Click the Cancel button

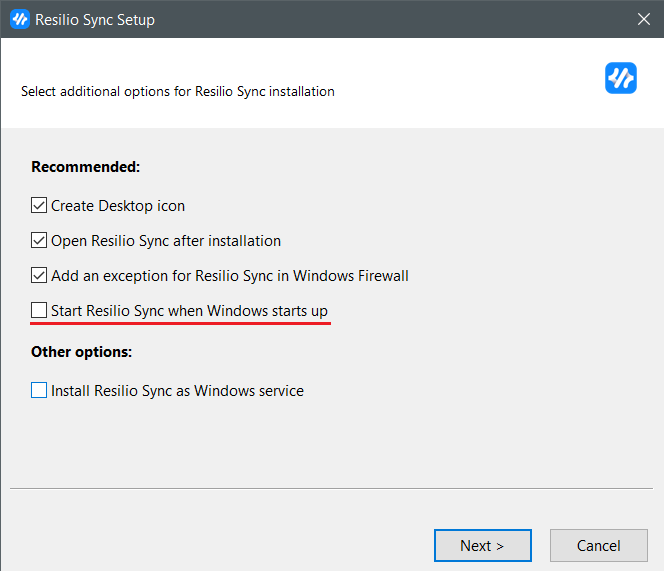(599, 546)
